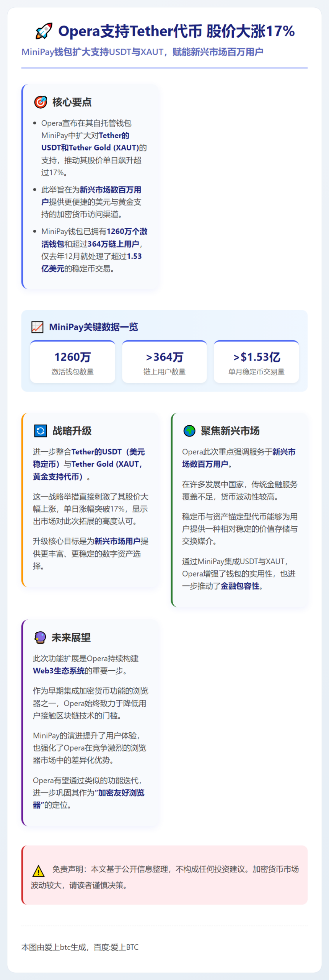Select the 1260万 激活钱包数量 stat card
The width and height of the screenshot is (329, 980).
pos(73,362)
